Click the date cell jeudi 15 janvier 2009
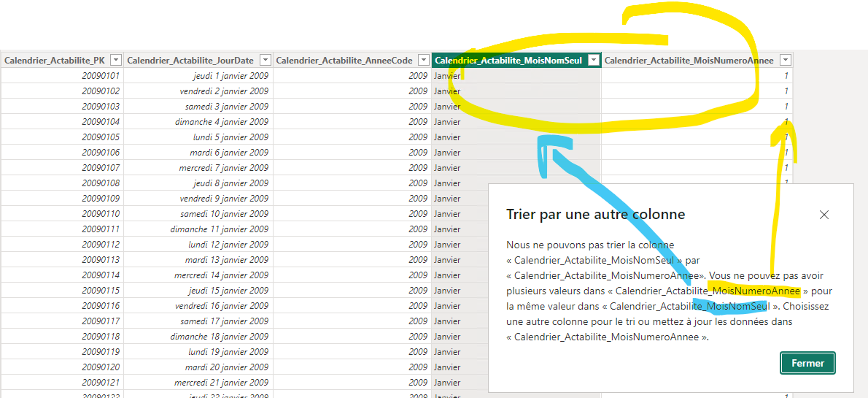This screenshot has width=868, height=398. 198,291
